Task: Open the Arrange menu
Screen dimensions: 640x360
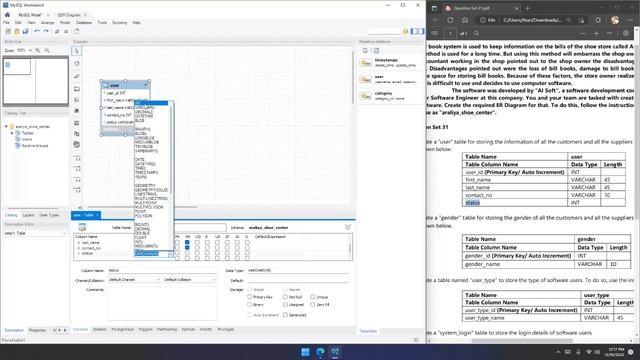Action: click(x=47, y=23)
